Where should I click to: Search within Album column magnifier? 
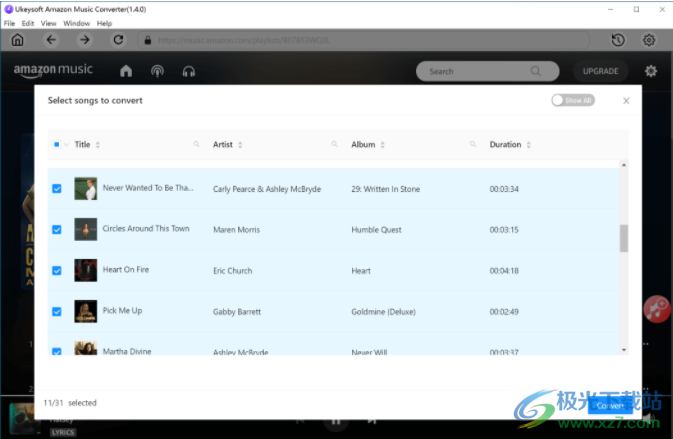[x=473, y=144]
